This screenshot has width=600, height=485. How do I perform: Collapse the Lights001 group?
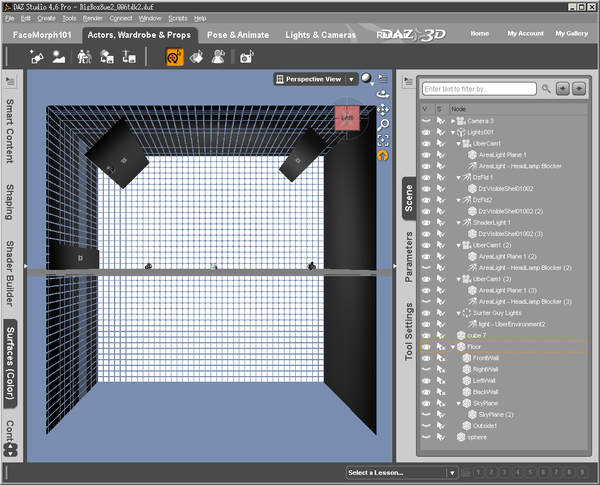(x=453, y=132)
